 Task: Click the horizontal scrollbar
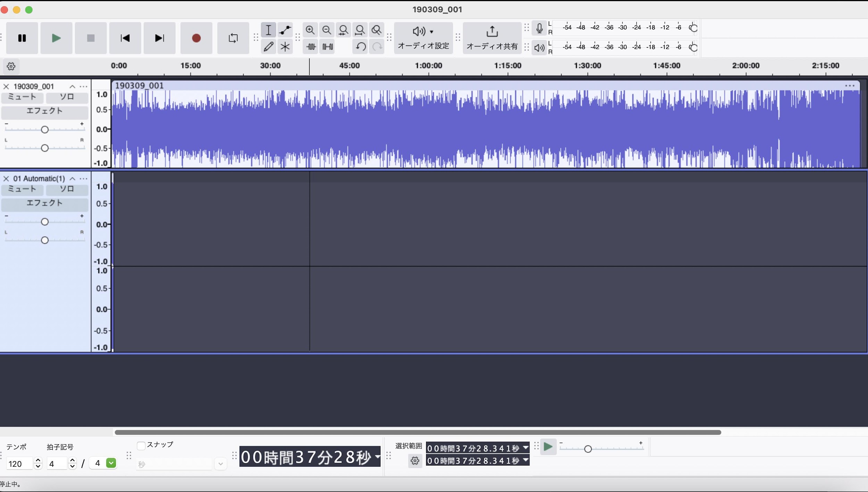pos(418,432)
